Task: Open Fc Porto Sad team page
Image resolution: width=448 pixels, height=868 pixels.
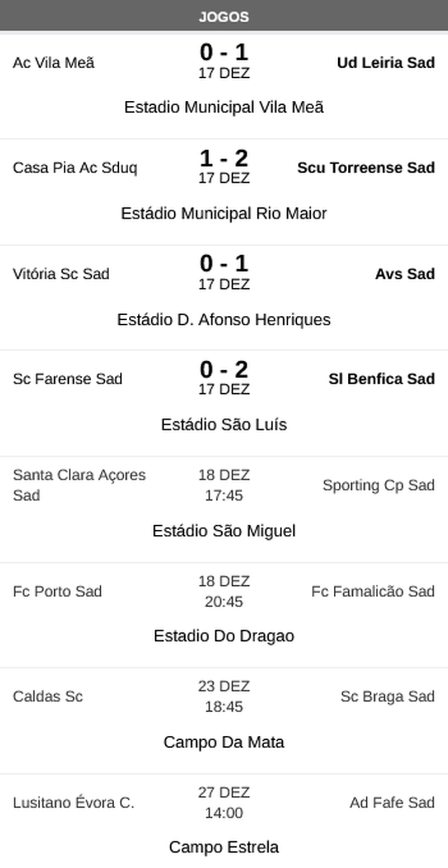Action: click(x=57, y=591)
